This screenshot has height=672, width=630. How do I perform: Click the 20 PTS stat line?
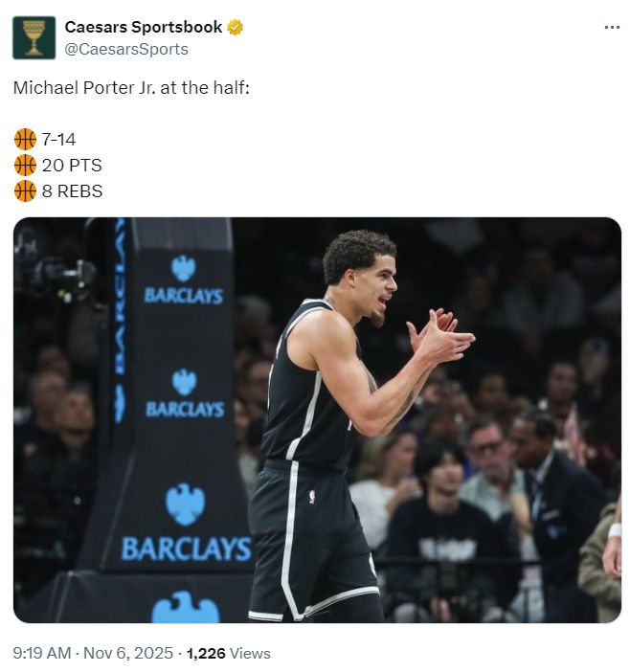point(72,166)
